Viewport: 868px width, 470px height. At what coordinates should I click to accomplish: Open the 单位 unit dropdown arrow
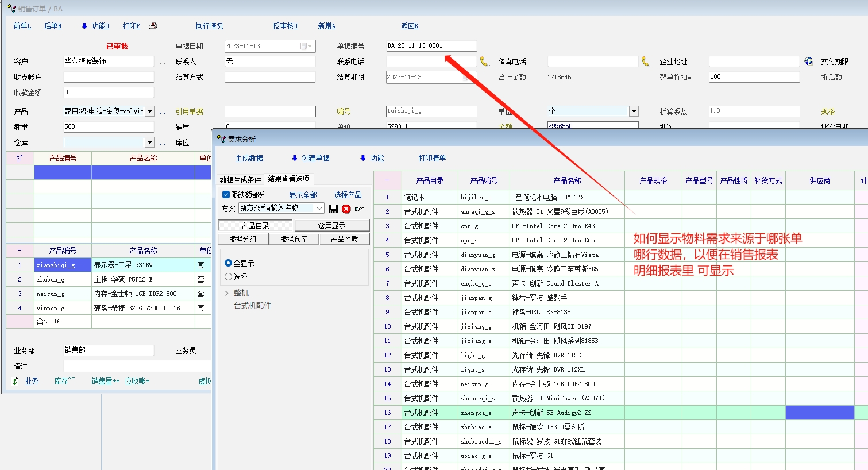[634, 111]
